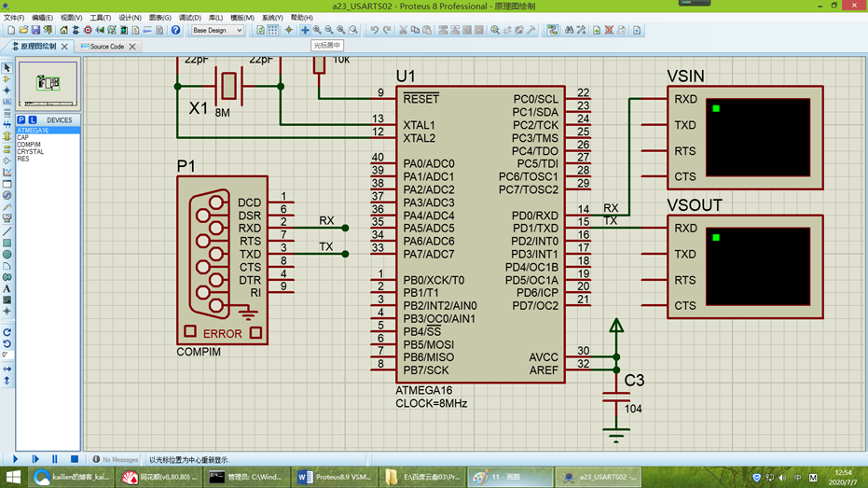
Task: Click the new sheet icon with plus
Action: [x=597, y=30]
